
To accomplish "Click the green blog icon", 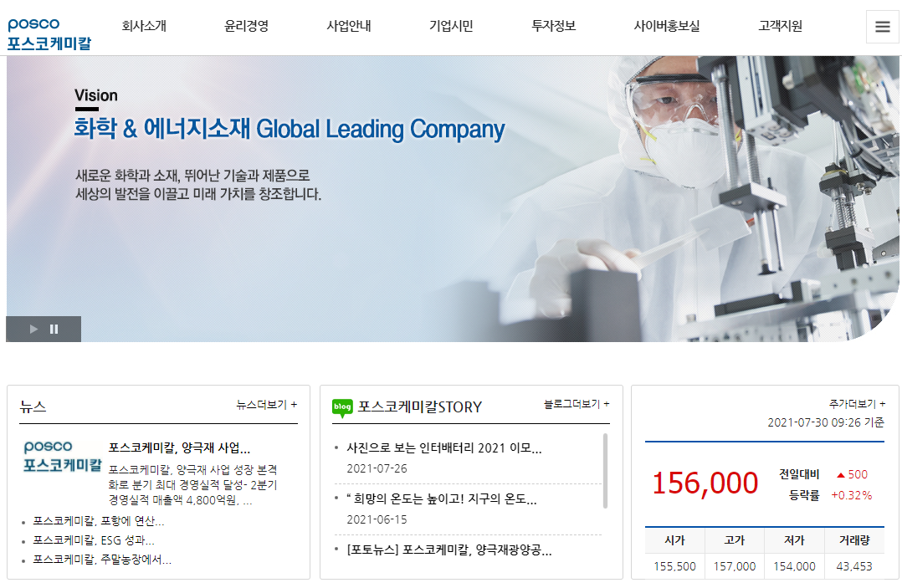I will pyautogui.click(x=342, y=407).
